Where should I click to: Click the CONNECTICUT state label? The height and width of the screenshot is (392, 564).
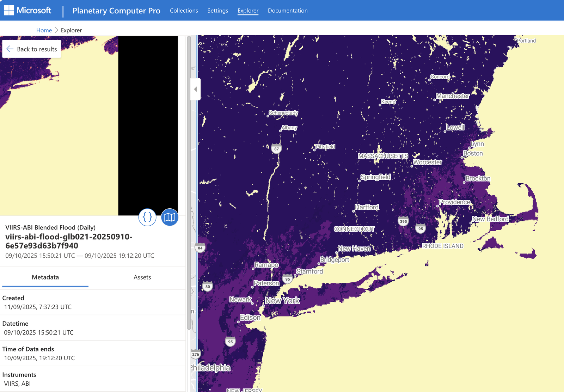354,229
